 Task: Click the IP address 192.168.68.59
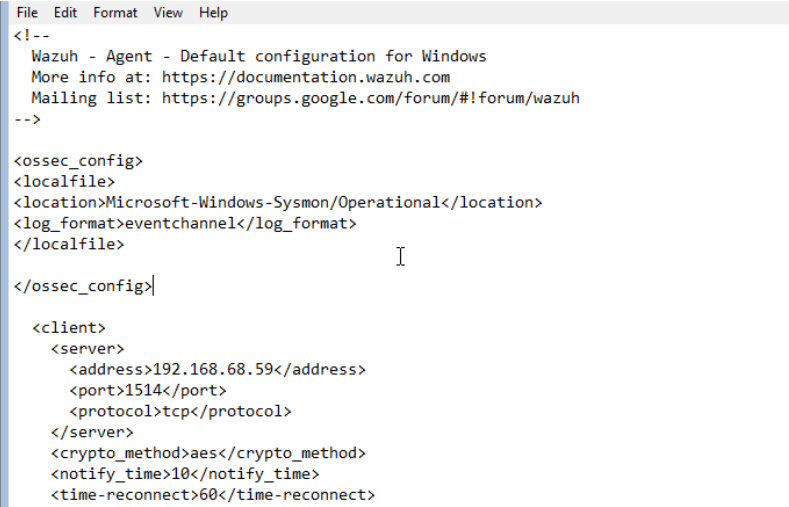(213, 369)
